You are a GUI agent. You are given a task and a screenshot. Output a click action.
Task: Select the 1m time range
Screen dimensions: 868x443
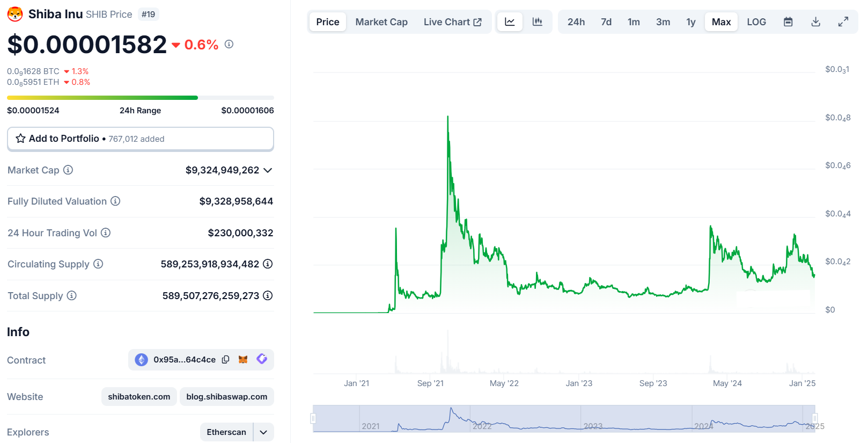[x=634, y=22]
